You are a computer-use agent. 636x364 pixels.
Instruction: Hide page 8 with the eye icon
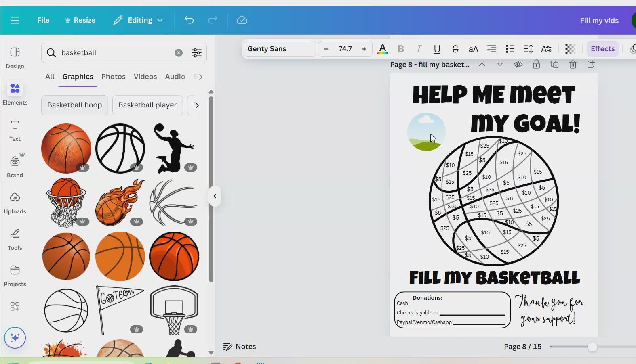coord(518,65)
